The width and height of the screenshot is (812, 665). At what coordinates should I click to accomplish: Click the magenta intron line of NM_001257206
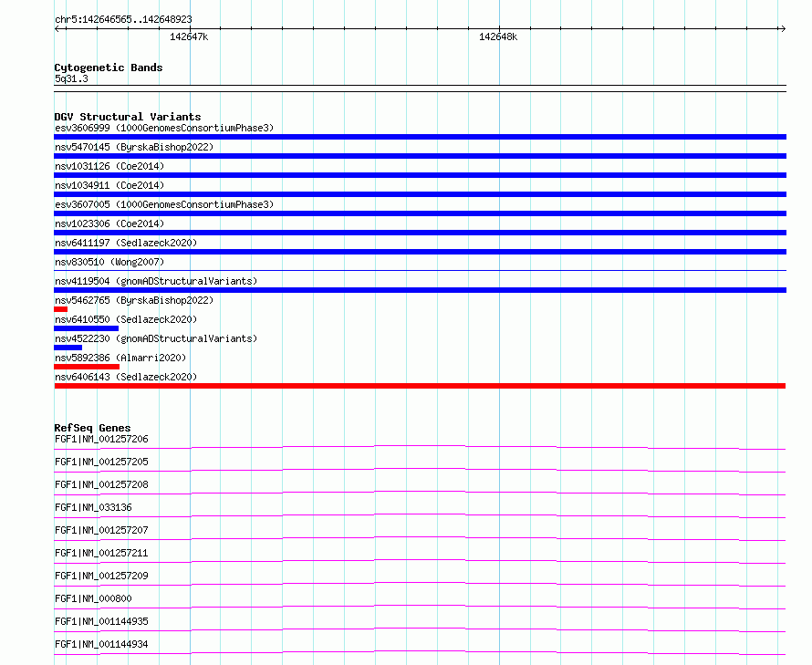pos(420,446)
